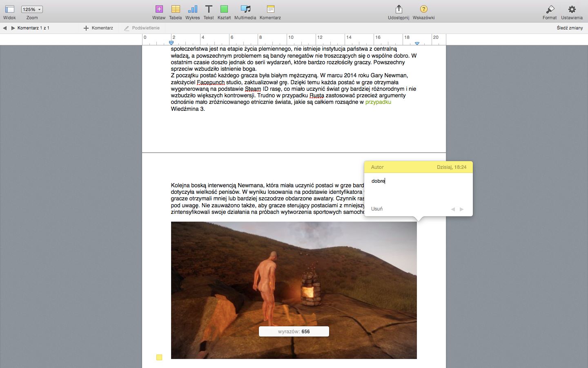The width and height of the screenshot is (588, 368).
Task: Open the Kształt shape icon
Action: (224, 9)
